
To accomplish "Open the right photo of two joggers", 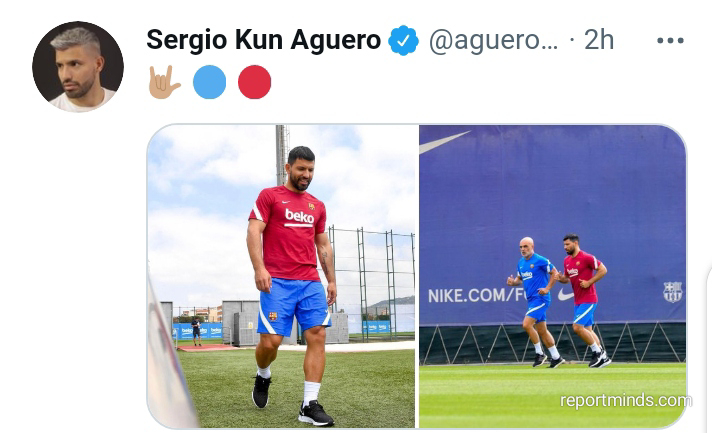I will tap(552, 276).
